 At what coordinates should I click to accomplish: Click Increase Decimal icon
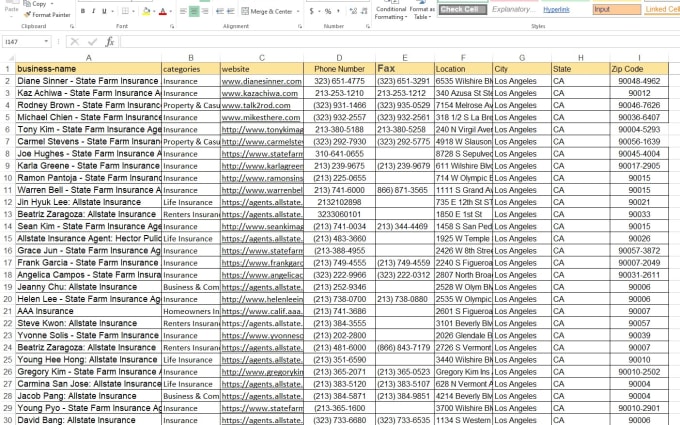[x=353, y=11]
